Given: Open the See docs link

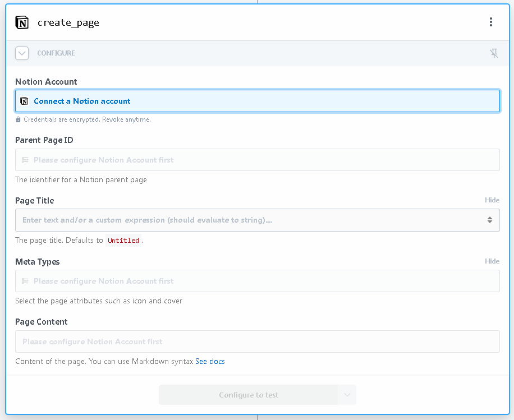Looking at the screenshot, I should [210, 361].
